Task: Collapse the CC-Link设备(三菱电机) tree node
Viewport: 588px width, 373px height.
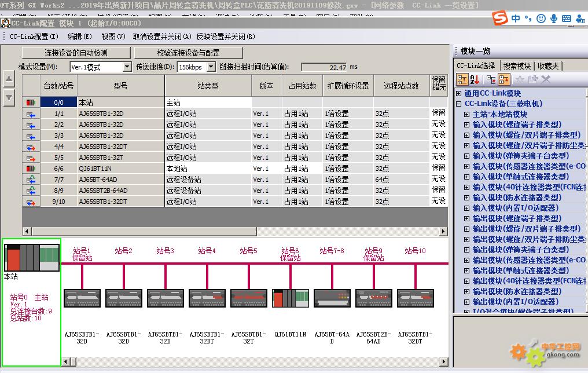Action: 458,104
